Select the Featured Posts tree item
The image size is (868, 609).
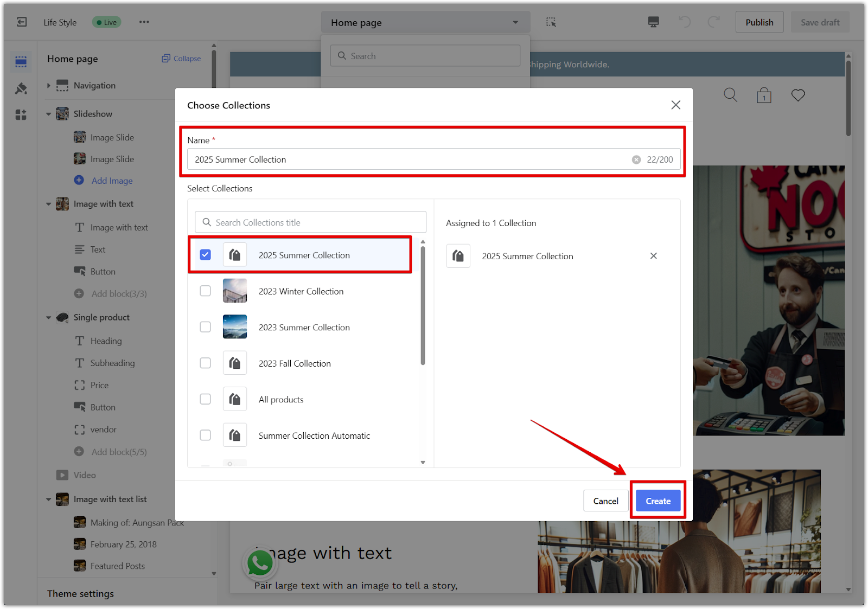point(118,566)
